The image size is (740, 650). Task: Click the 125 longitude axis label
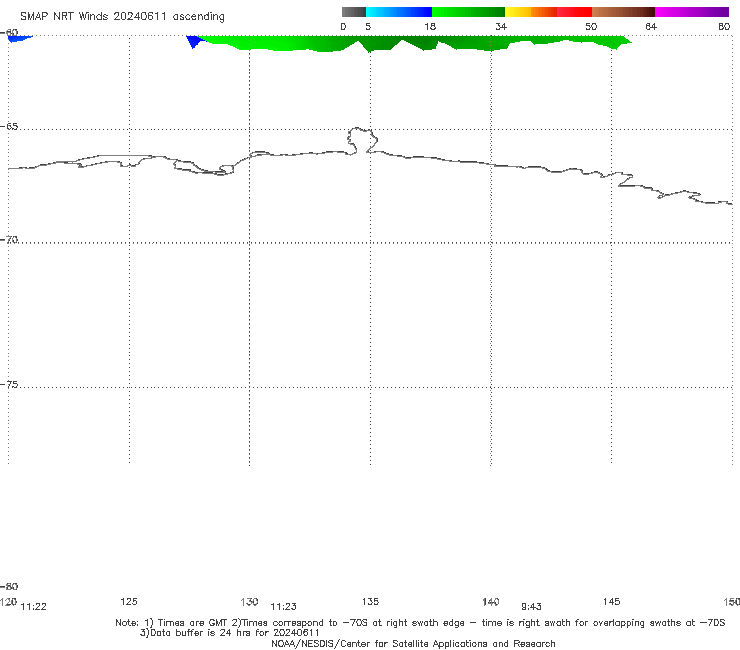[129, 601]
